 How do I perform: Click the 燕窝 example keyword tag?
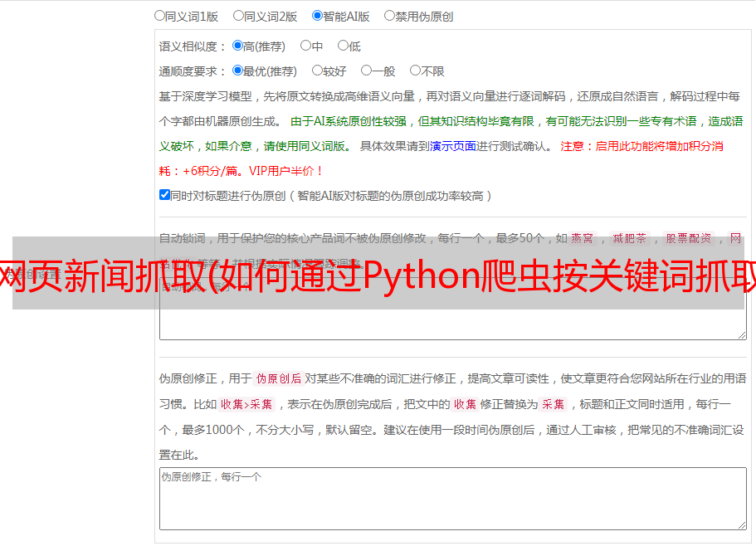pos(582,238)
